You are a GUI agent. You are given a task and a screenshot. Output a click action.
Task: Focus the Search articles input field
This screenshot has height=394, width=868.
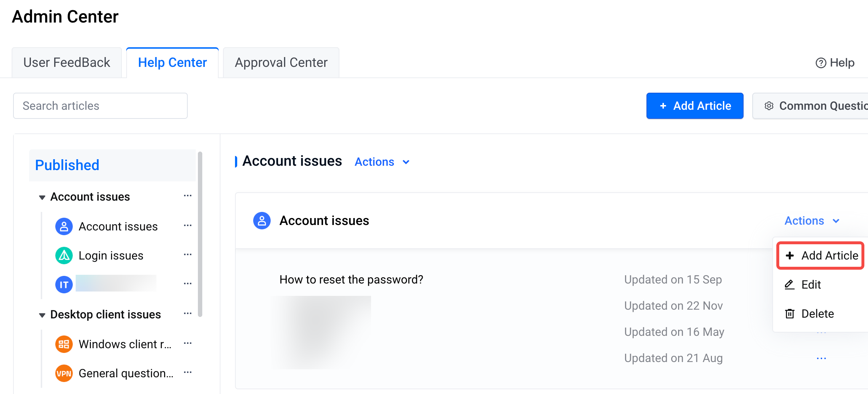pyautogui.click(x=100, y=106)
